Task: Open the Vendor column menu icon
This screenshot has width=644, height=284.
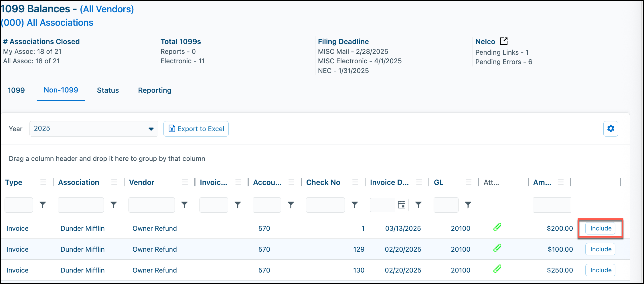Action: (x=185, y=182)
